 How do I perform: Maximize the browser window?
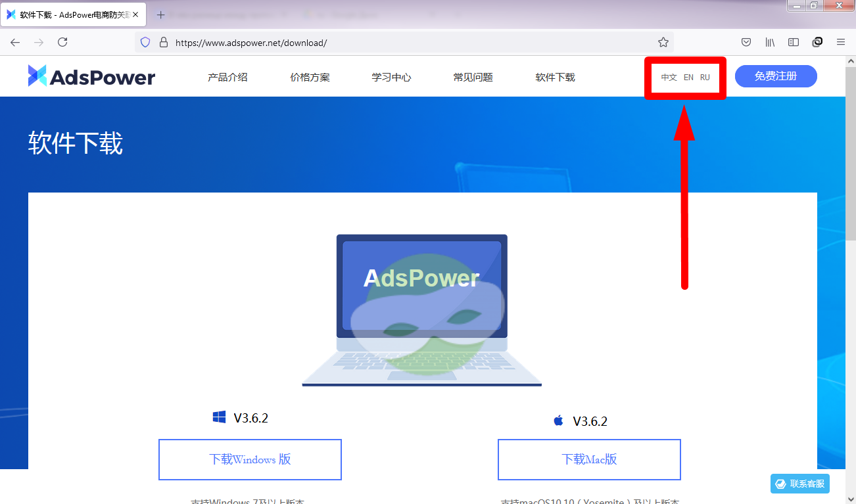pos(814,5)
